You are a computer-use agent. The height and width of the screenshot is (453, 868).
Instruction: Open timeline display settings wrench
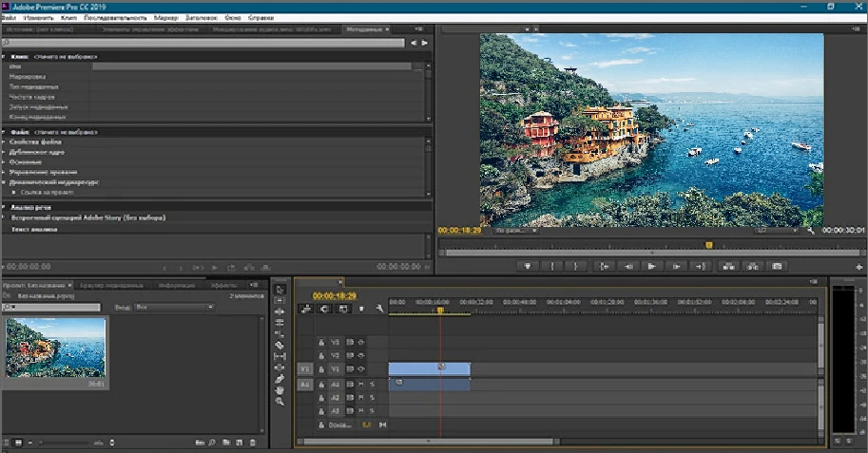click(x=379, y=309)
